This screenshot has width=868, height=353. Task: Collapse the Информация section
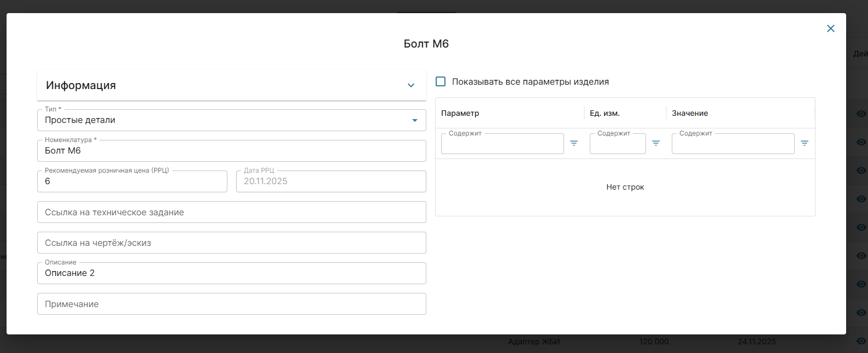pos(410,85)
